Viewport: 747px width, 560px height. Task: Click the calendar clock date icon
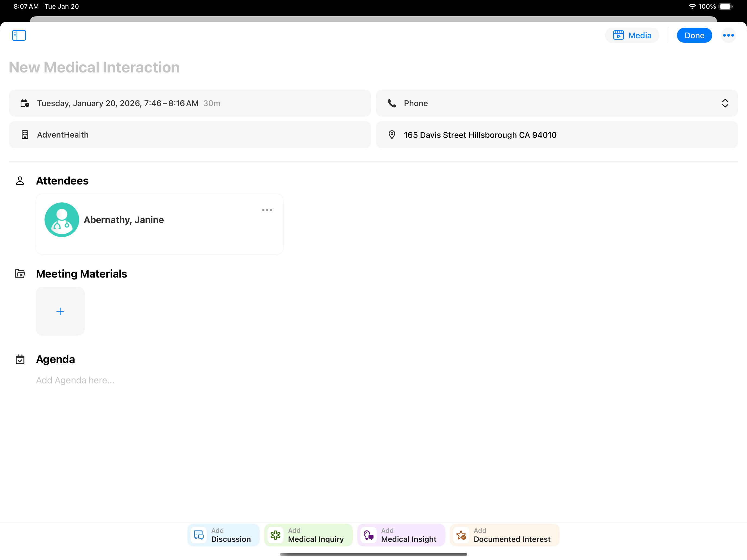point(25,103)
